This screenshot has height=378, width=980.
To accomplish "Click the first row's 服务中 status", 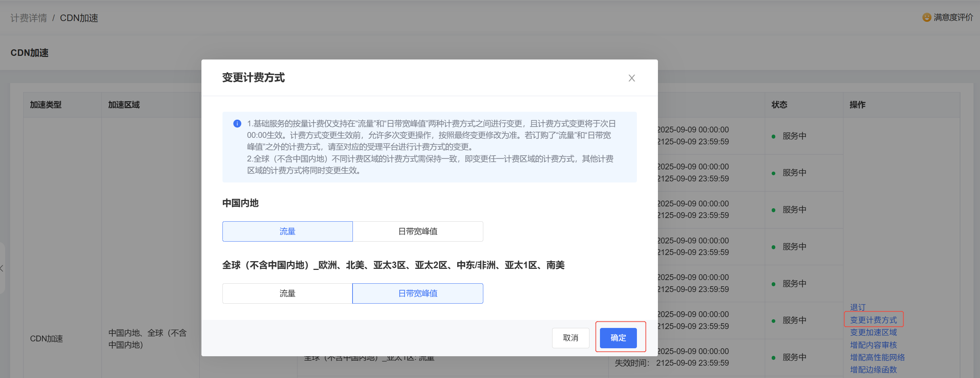I will coord(794,136).
